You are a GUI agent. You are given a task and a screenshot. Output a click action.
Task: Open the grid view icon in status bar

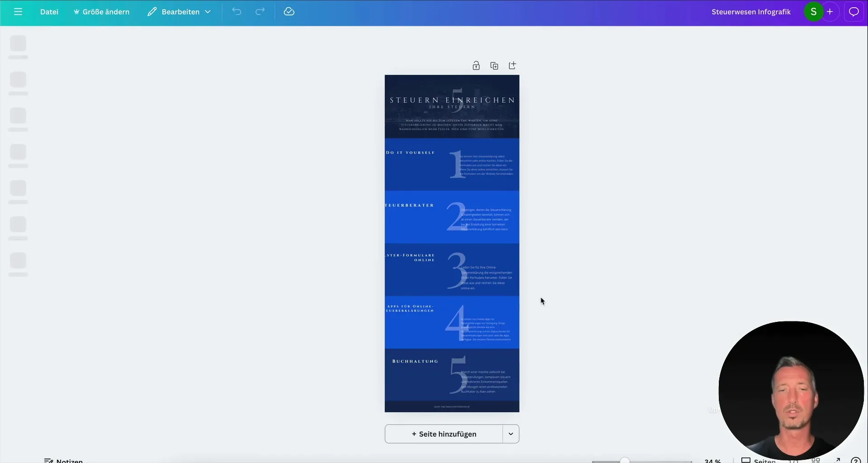(816, 460)
